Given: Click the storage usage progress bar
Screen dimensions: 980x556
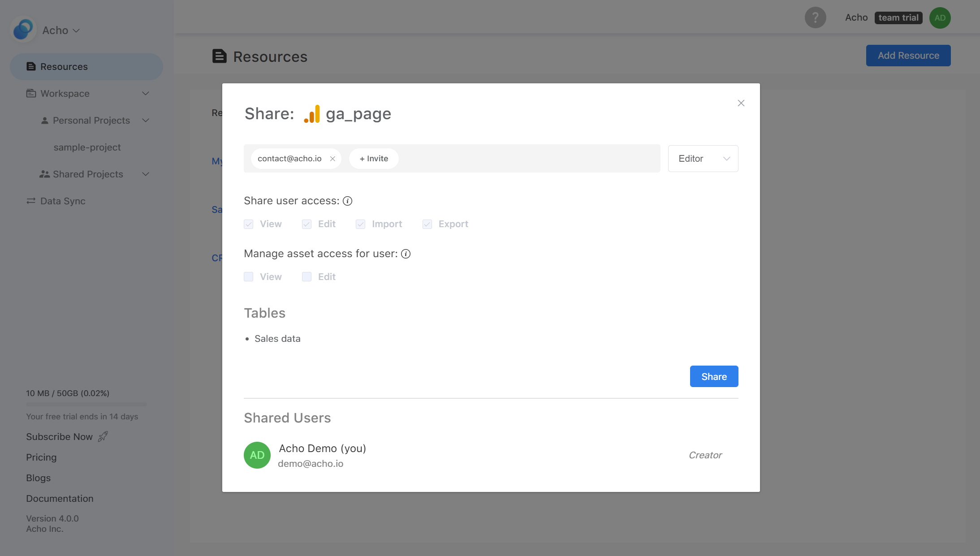Looking at the screenshot, I should (86, 404).
